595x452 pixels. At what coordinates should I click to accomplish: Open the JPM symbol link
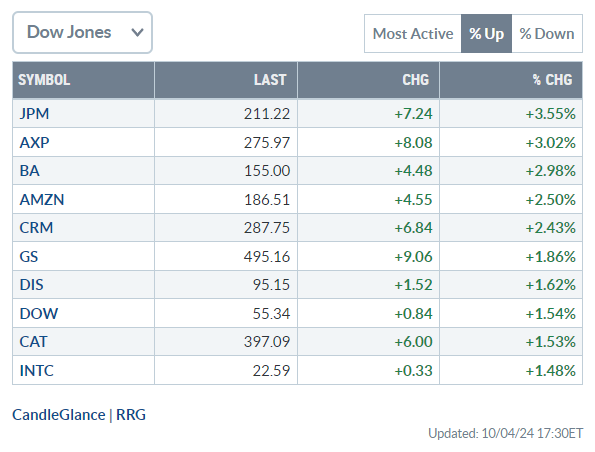click(x=34, y=114)
